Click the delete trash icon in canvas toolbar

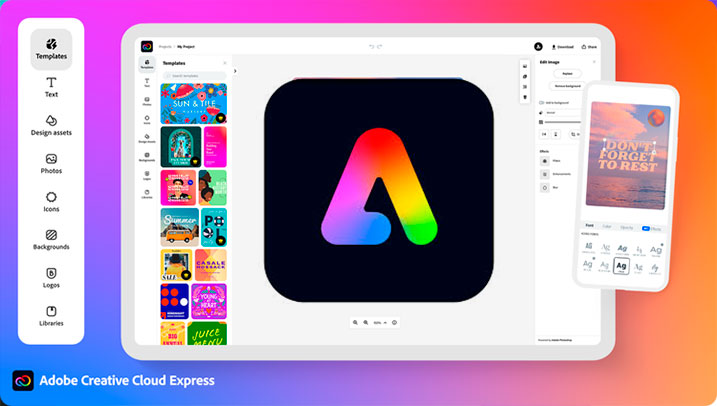(x=525, y=97)
